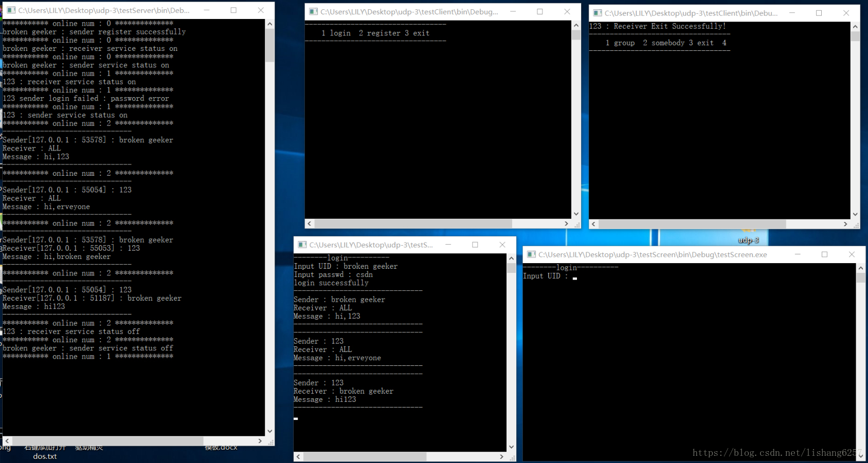Click scroll-down arrow in top-middle testClient window

click(x=576, y=214)
